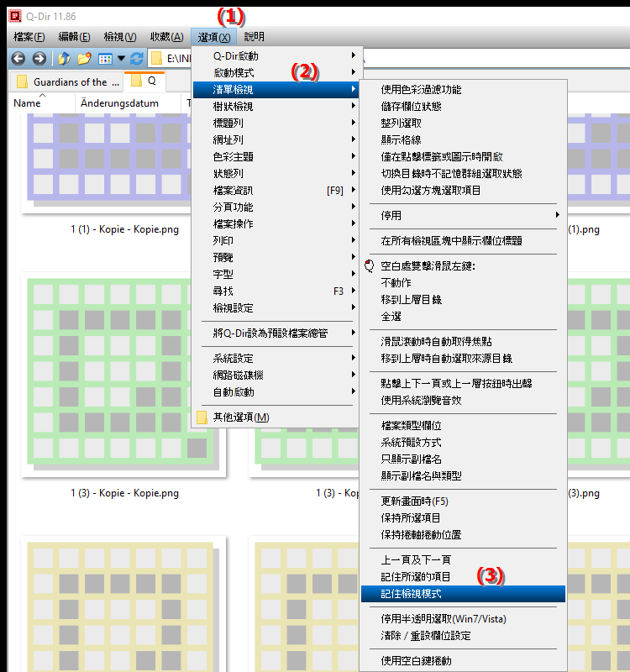Open 檔案資訊 [F9] submenu
The image size is (630, 672).
coord(276,191)
